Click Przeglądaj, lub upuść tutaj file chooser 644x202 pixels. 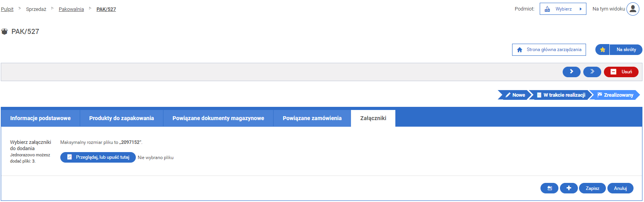click(x=98, y=158)
